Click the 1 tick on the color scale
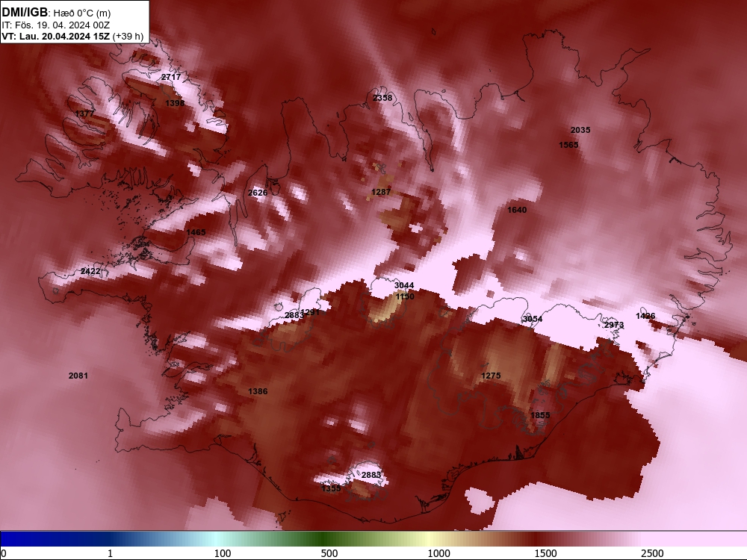 pyautogui.click(x=110, y=553)
